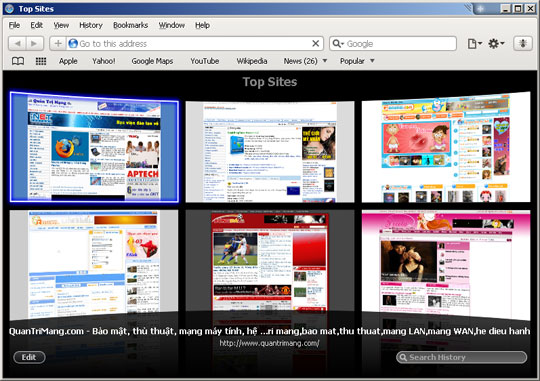Open the Google Maps bookmark

[x=152, y=61]
